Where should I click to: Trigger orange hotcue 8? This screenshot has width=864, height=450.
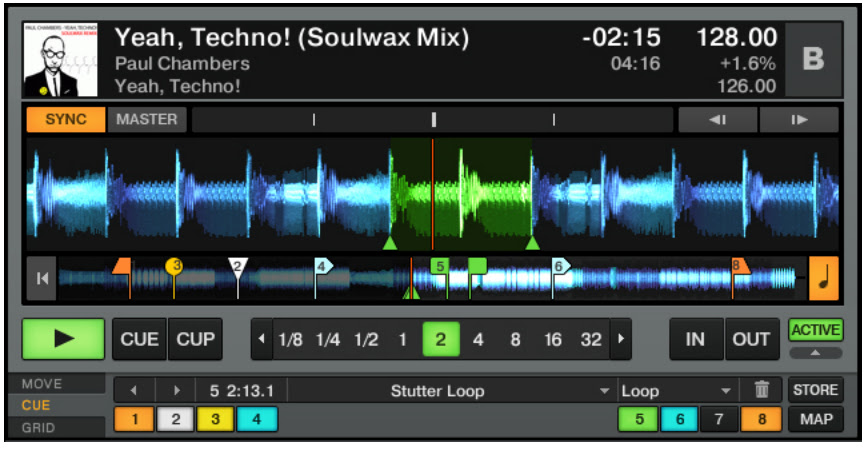[x=761, y=419]
